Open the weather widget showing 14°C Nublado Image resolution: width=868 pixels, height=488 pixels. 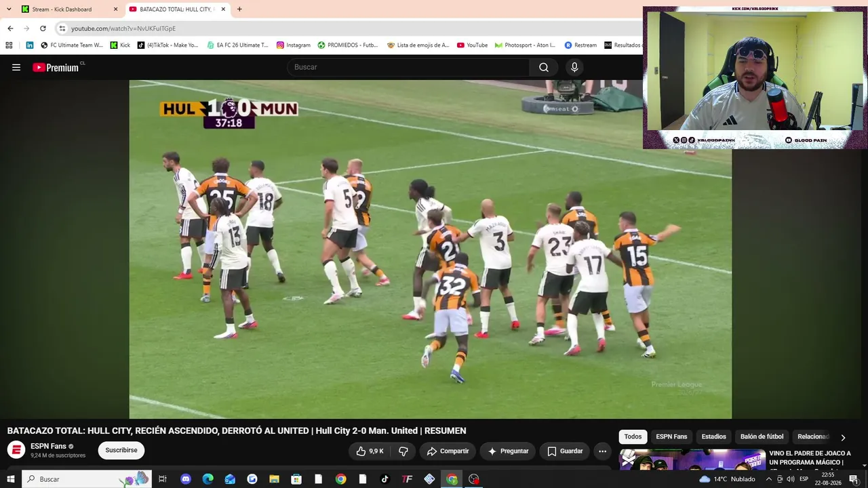click(727, 479)
